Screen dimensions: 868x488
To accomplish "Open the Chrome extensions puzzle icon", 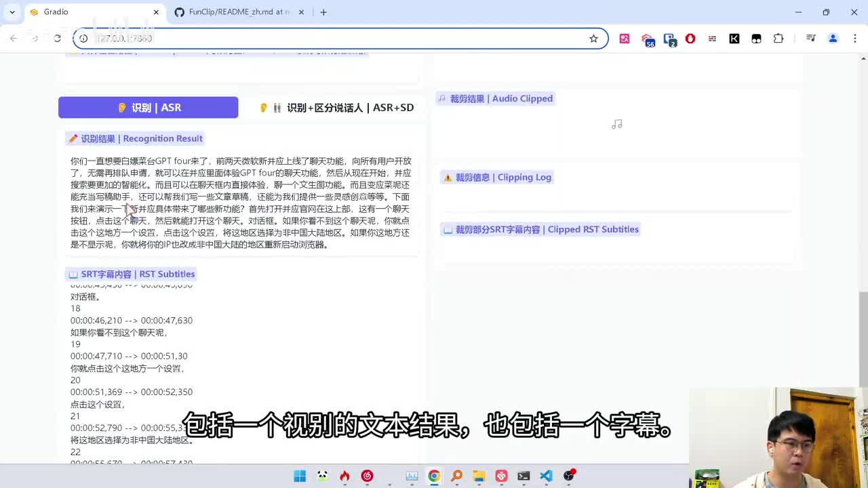I will (778, 39).
